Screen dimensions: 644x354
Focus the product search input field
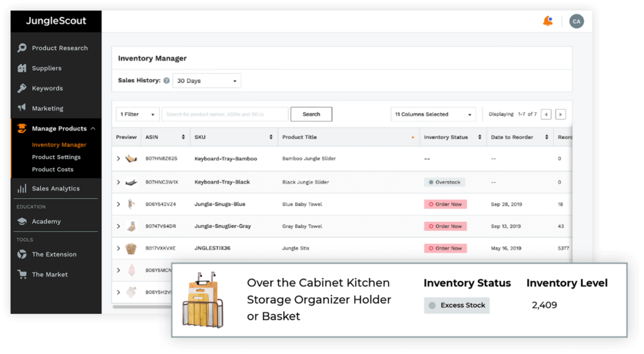pyautogui.click(x=225, y=114)
